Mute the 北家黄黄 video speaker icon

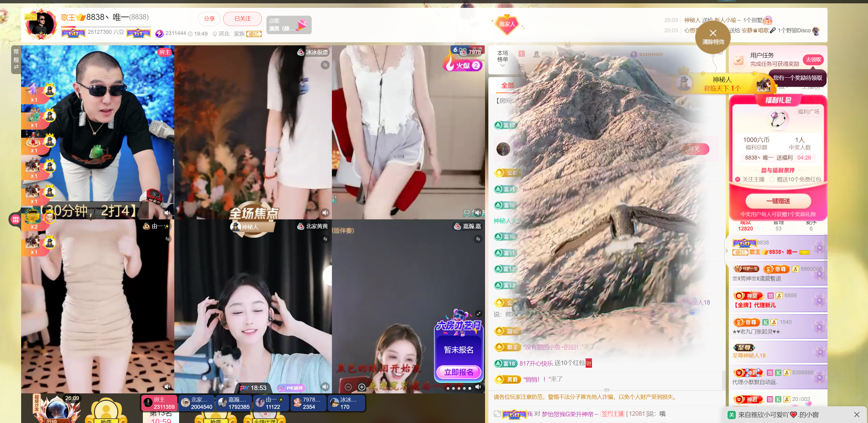click(325, 386)
